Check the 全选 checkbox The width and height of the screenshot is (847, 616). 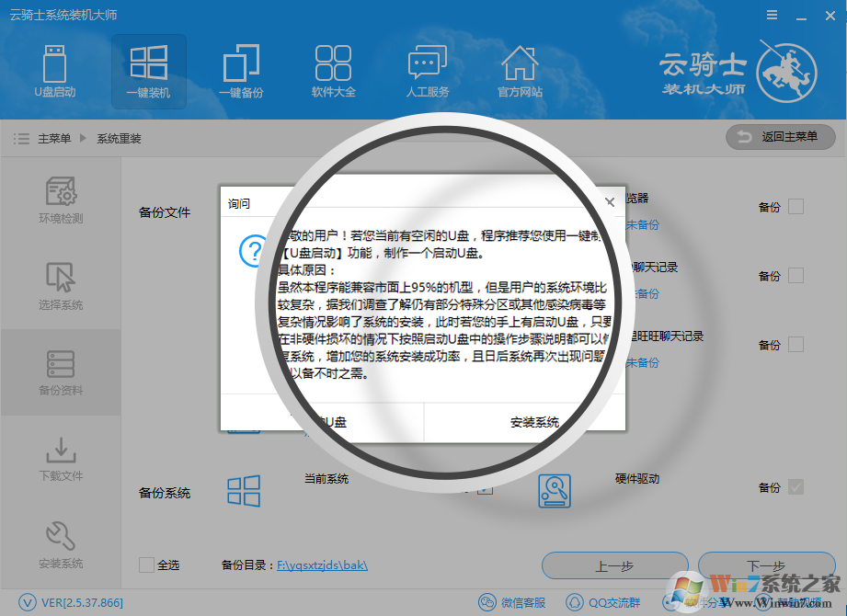145,565
